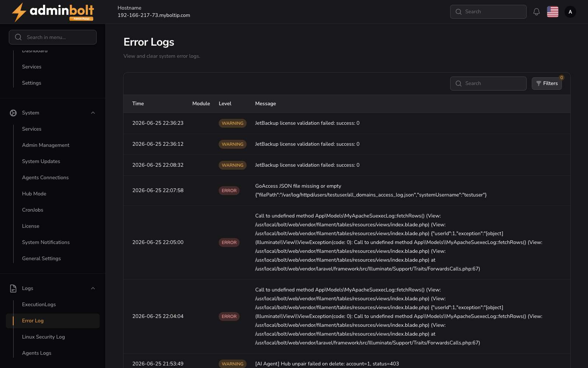Select timestamp 2026-06-25 21:53:49

(158, 364)
